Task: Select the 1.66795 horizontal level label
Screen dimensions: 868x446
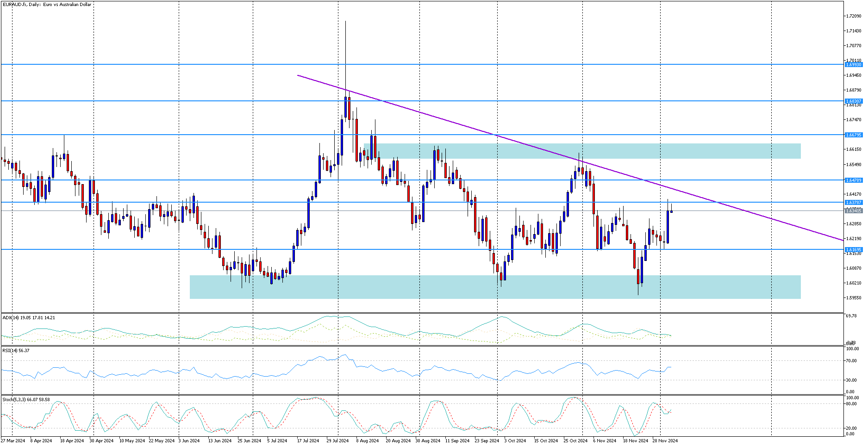Action: pos(854,135)
